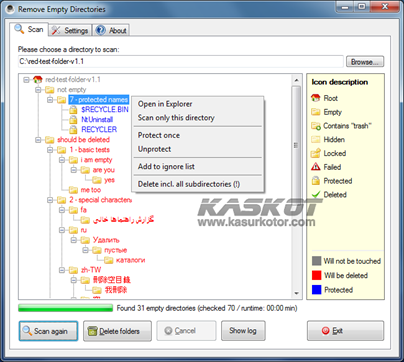Click the red 'Will be deleted' swatch
This screenshot has width=404, height=362.
coord(316,275)
